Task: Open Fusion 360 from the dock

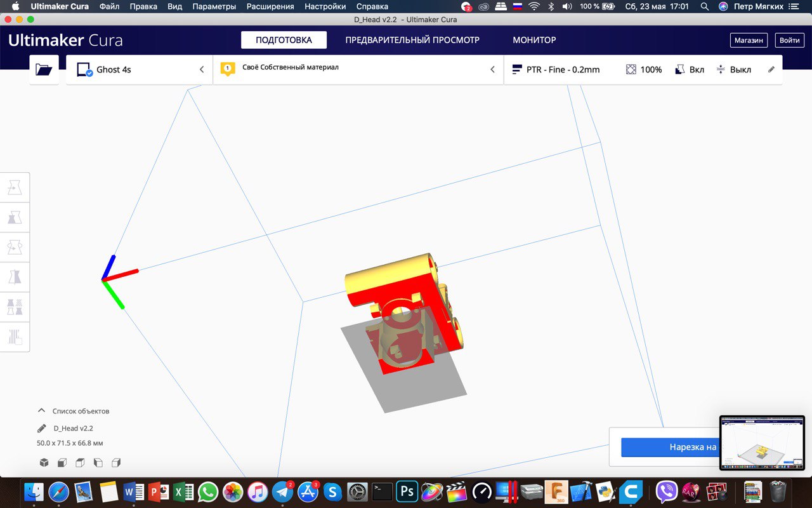Action: 556,491
